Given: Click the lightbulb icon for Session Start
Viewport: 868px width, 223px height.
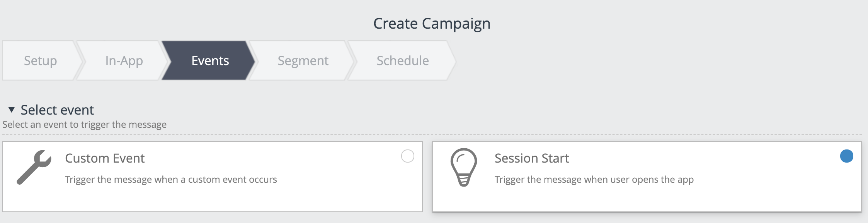Looking at the screenshot, I should [x=464, y=167].
